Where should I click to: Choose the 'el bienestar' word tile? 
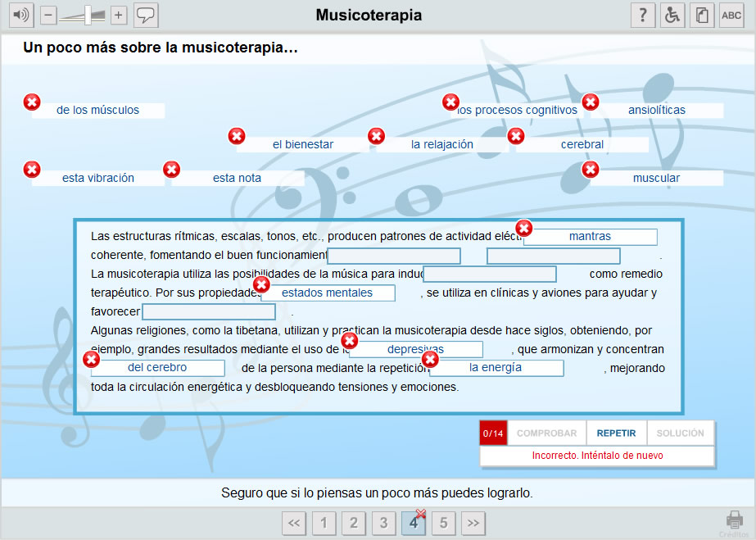(x=303, y=145)
